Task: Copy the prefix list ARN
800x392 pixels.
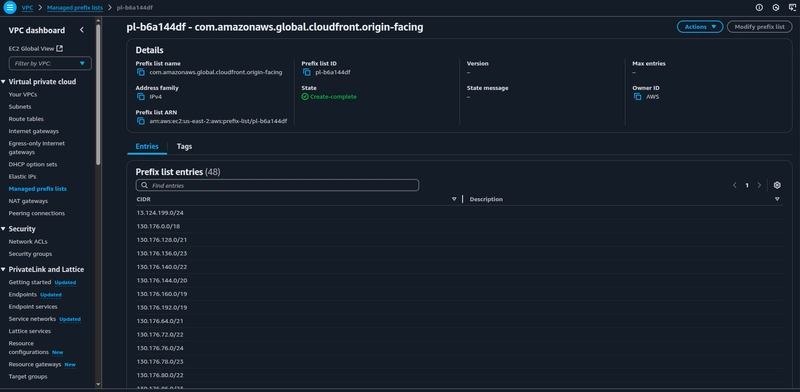Action: (x=141, y=121)
